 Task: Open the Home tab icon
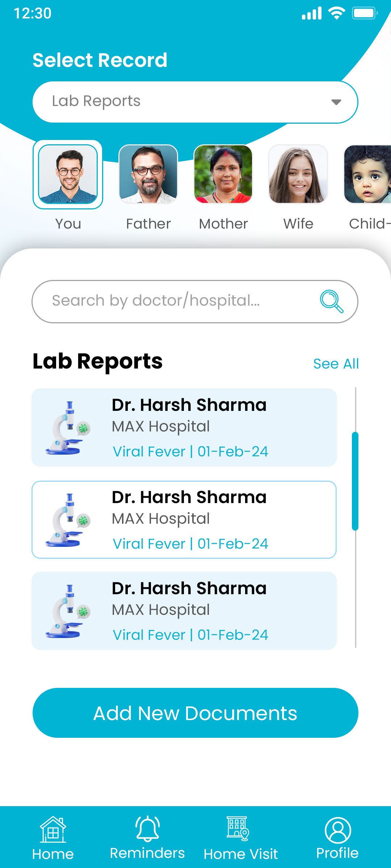pyautogui.click(x=53, y=830)
